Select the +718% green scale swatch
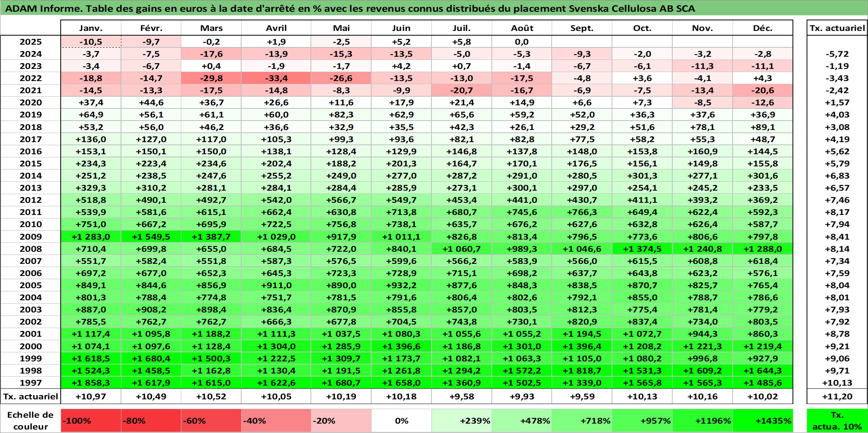This screenshot has width=868, height=433. coord(582,421)
